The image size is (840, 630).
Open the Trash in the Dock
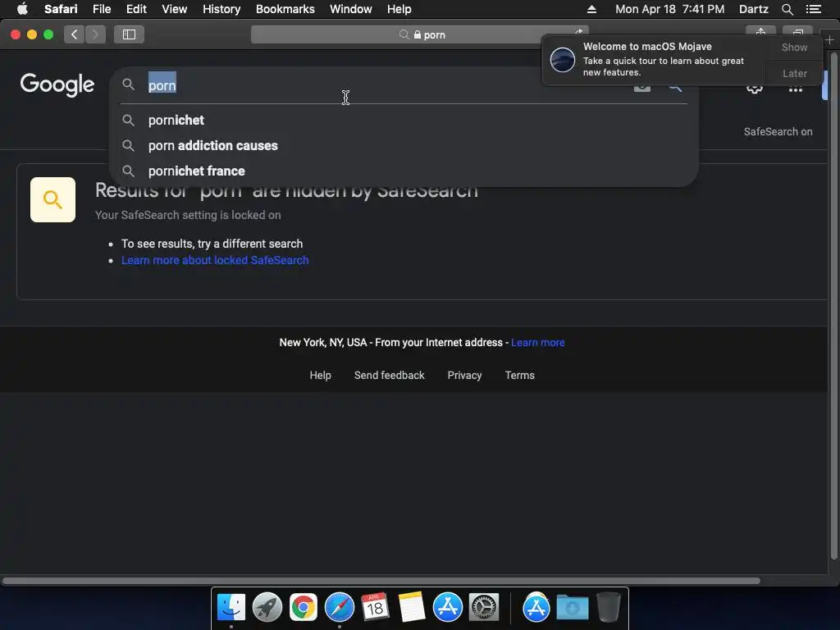609,608
